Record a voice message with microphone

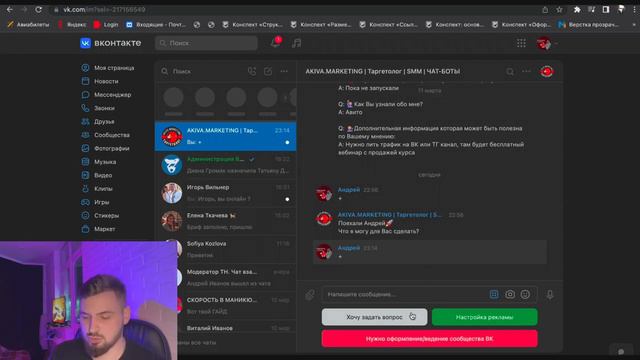[x=550, y=295]
